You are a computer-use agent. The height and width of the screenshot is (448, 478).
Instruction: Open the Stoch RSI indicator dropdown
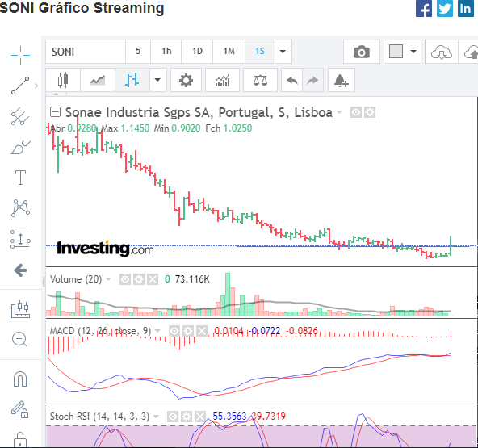click(x=156, y=417)
